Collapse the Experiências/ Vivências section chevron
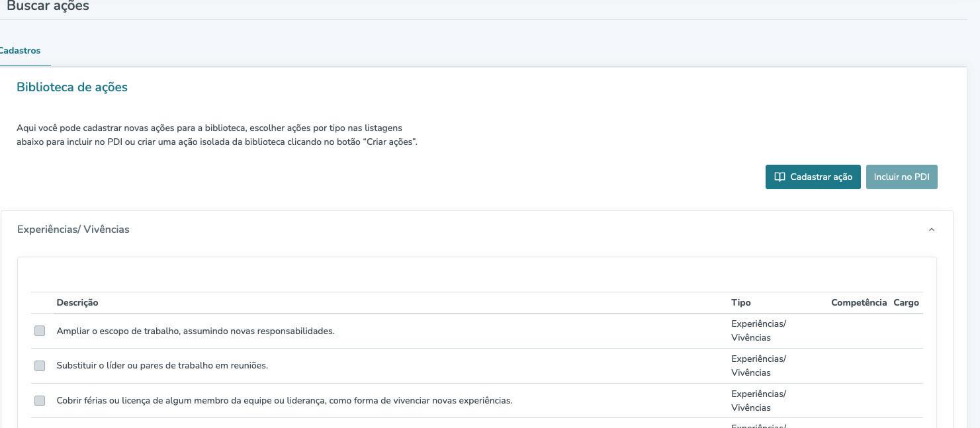980x428 pixels. pos(931,230)
